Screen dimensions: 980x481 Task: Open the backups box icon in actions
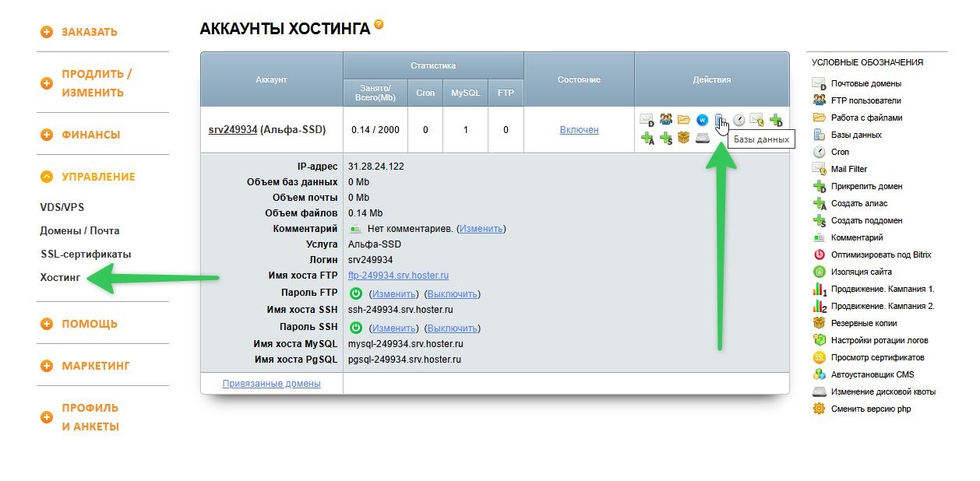tap(684, 138)
